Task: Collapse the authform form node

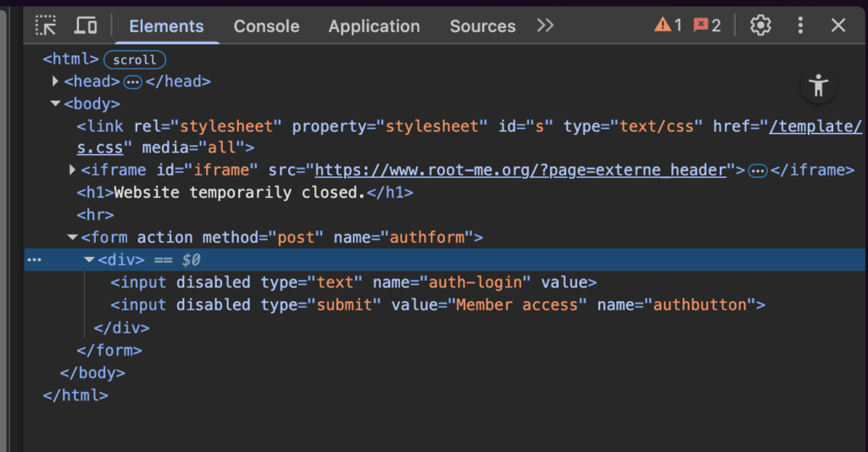Action: (72, 237)
